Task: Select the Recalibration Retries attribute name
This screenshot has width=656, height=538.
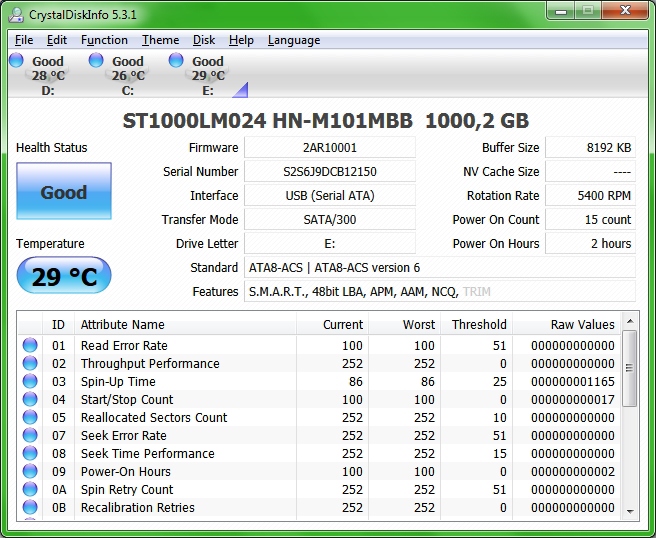Action: [x=138, y=507]
